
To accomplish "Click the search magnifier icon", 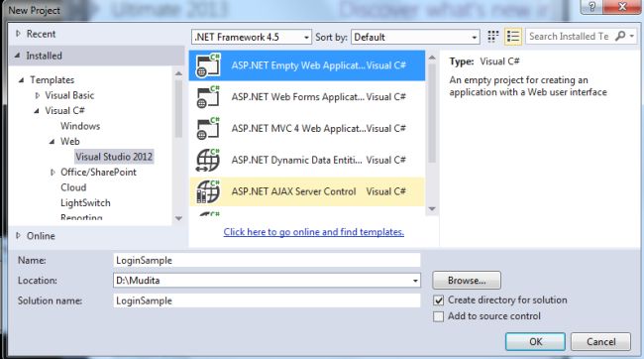I will click(620, 36).
